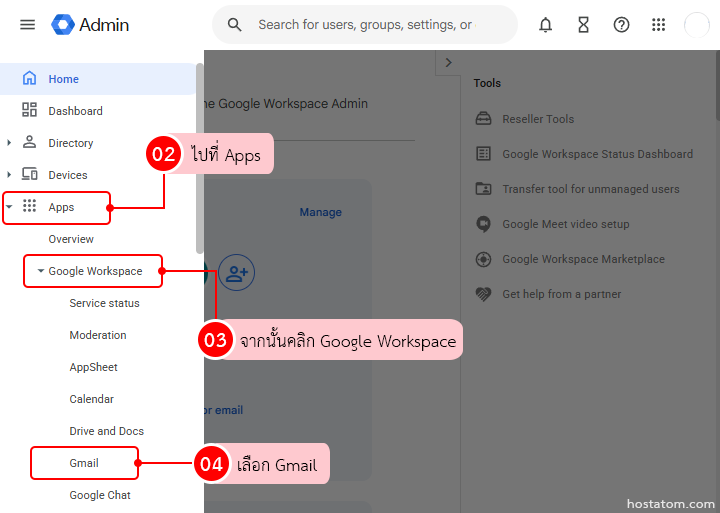Open Drive and Docs settings

(x=107, y=431)
